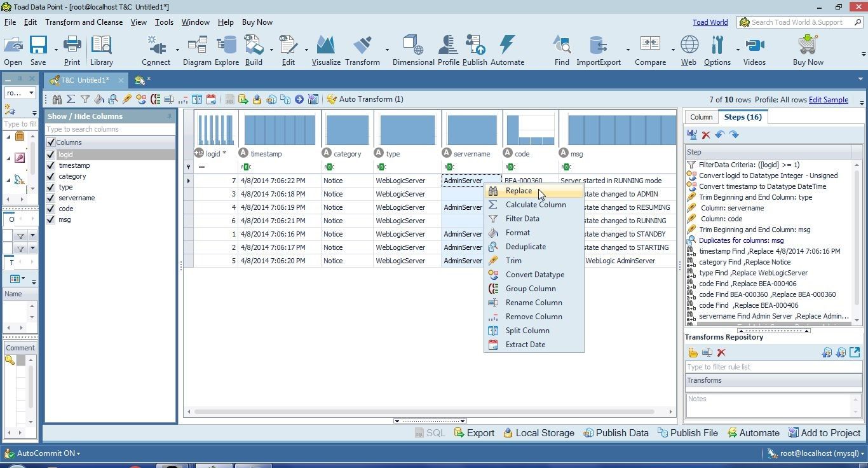Choose Deduplicate from the context menu

[526, 247]
